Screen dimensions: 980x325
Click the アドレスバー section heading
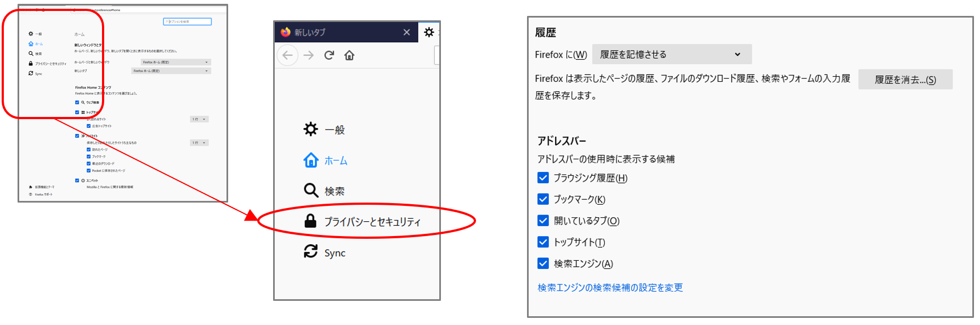(562, 141)
